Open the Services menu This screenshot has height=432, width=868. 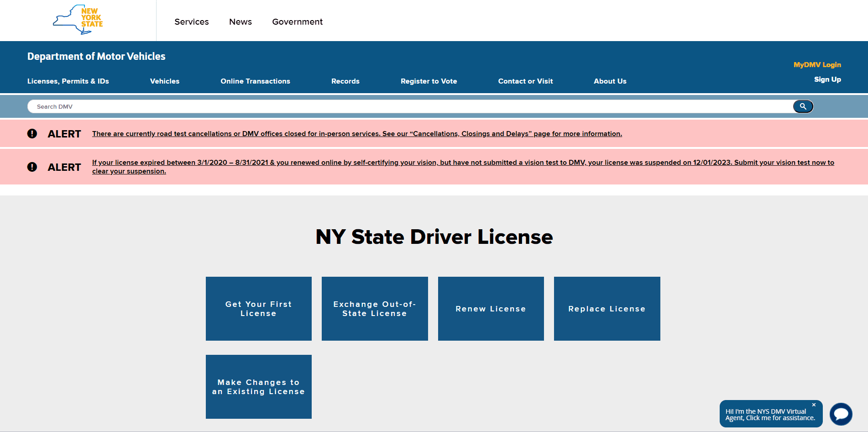[x=192, y=21]
